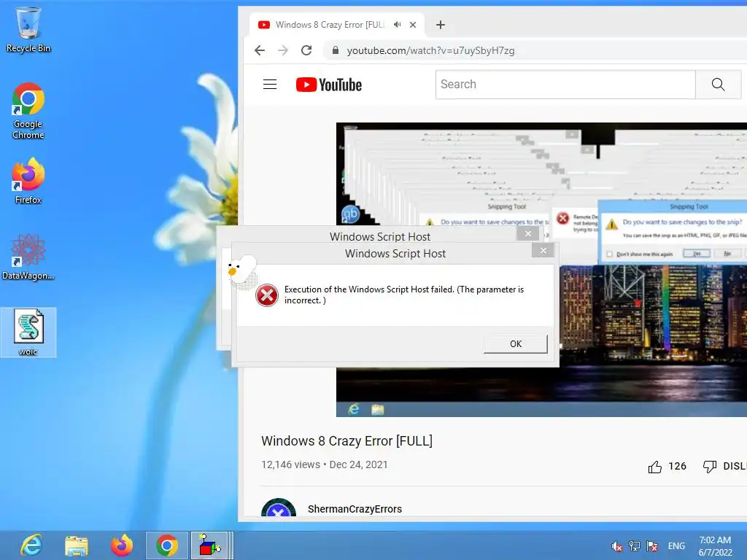This screenshot has height=560, width=747.
Task: Click the youtube.com address bar URL
Action: click(430, 50)
